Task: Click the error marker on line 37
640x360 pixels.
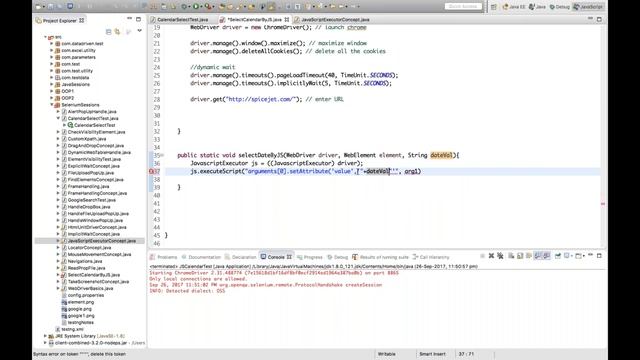Action: 151,171
